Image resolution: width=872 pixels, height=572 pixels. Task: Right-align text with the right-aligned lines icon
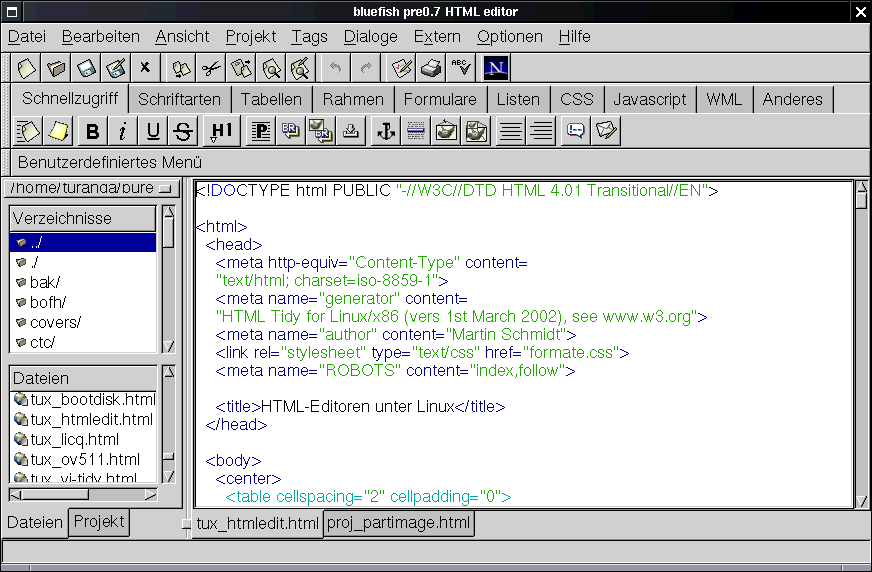[x=541, y=131]
